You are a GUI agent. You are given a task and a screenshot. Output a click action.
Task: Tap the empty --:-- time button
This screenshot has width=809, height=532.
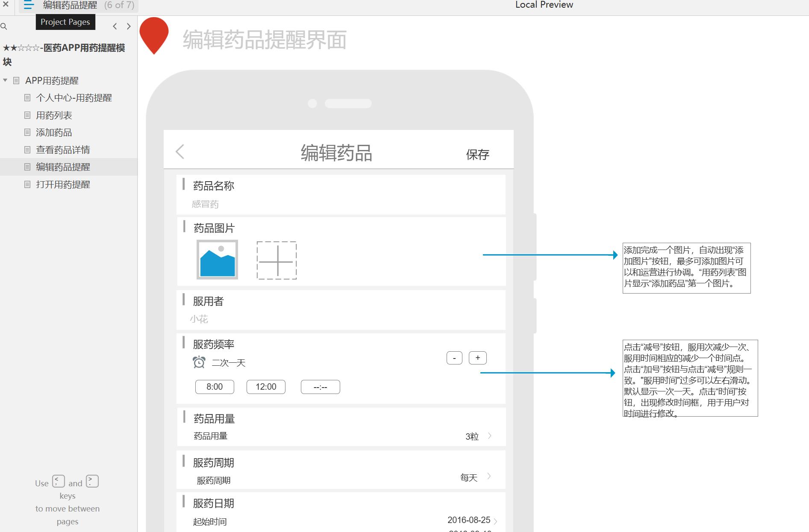tap(321, 387)
